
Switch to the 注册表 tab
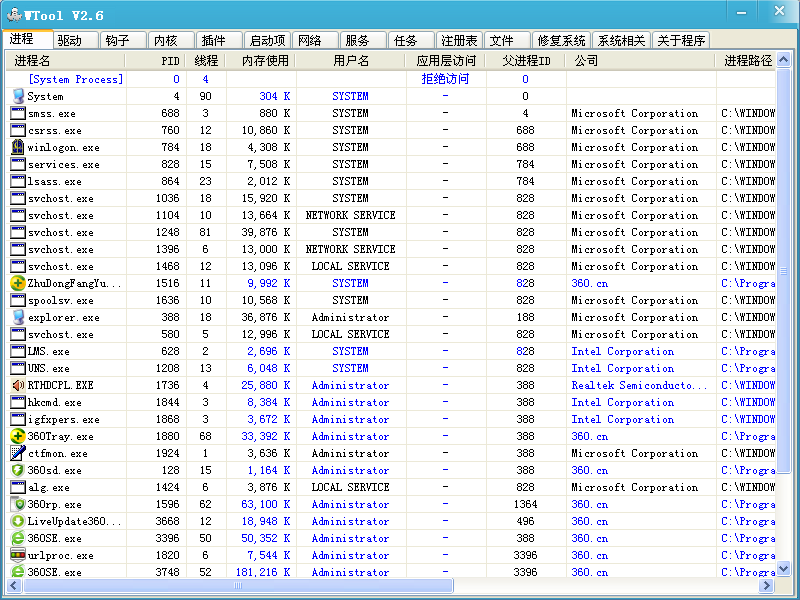pyautogui.click(x=459, y=40)
